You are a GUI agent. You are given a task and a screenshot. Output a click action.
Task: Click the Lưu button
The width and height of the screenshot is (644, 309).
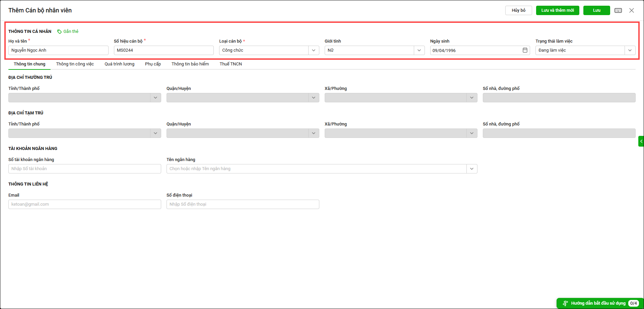pyautogui.click(x=596, y=10)
